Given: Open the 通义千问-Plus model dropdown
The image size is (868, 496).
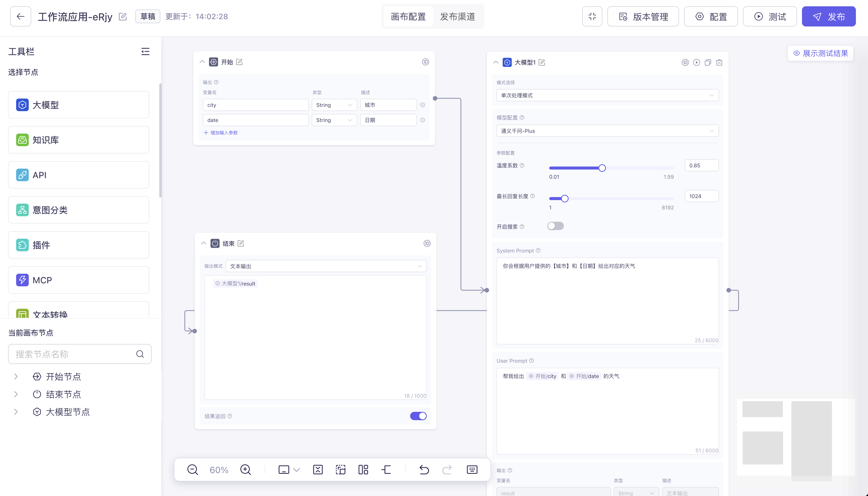Looking at the screenshot, I should coord(607,131).
